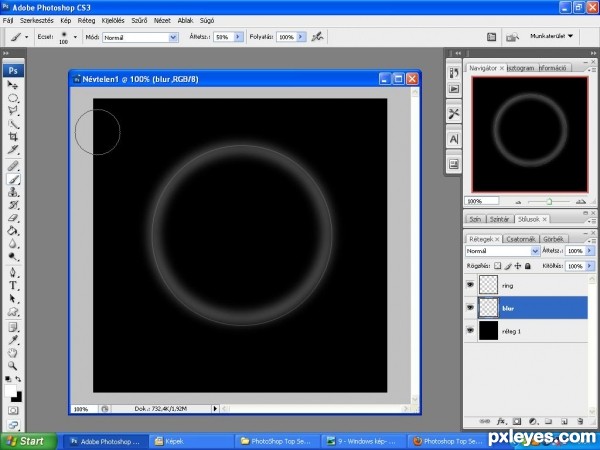Select the Notes tool
Viewport: 600px width, 450px height.
click(13, 327)
